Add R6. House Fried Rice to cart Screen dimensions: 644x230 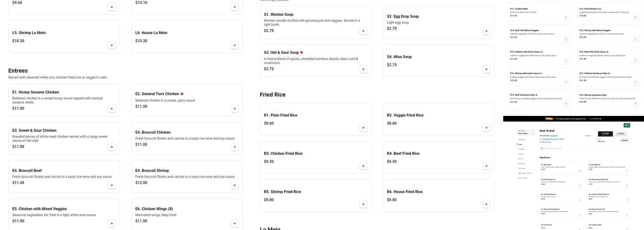486,204
